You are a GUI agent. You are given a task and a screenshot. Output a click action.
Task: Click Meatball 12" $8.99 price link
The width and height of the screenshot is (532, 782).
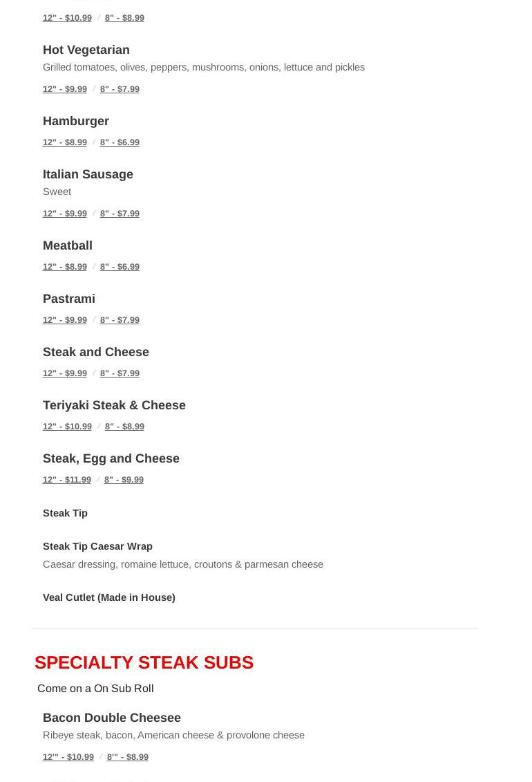[65, 267]
